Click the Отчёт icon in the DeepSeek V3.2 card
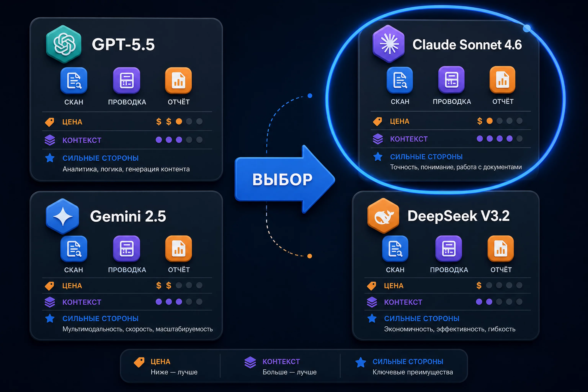The image size is (588, 392). pos(501,249)
